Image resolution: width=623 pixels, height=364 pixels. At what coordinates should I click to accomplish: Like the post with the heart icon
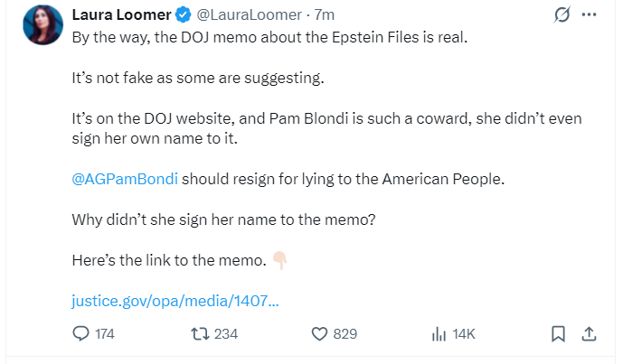(x=319, y=334)
